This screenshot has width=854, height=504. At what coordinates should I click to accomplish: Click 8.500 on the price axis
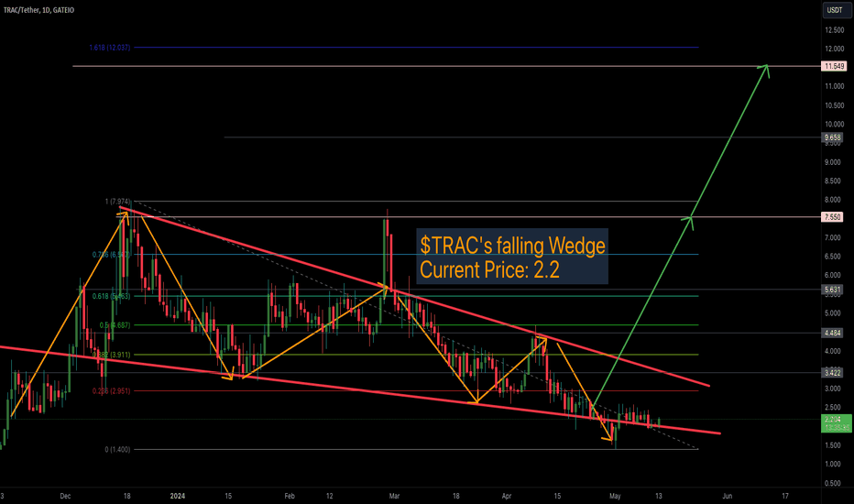[x=833, y=181]
